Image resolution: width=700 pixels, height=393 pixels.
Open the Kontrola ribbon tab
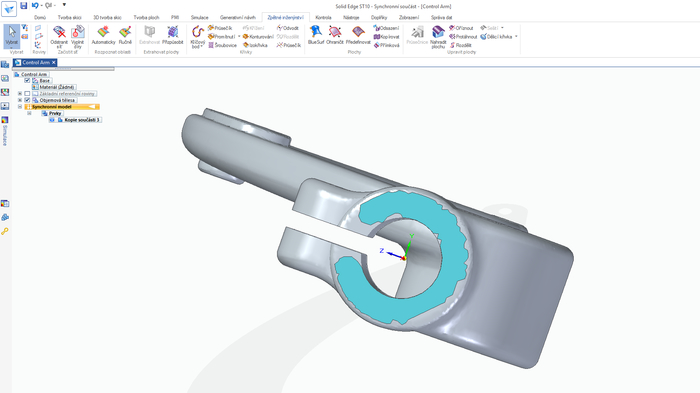tap(323, 17)
